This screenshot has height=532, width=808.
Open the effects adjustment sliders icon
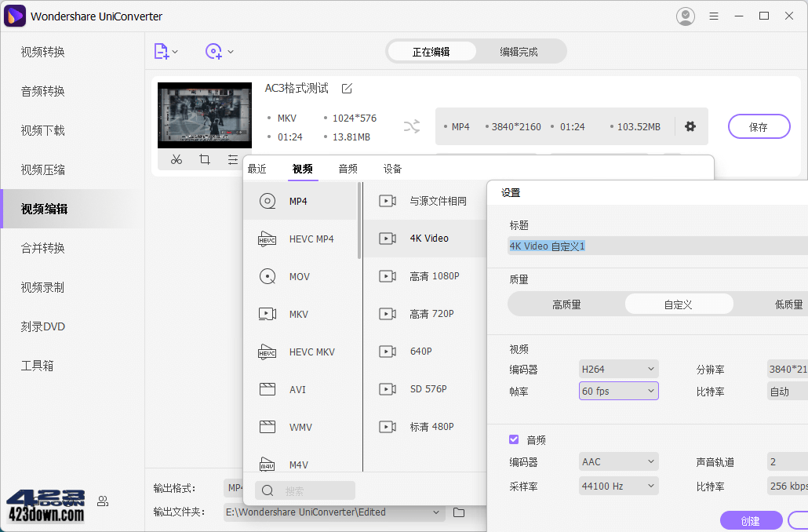point(233,159)
